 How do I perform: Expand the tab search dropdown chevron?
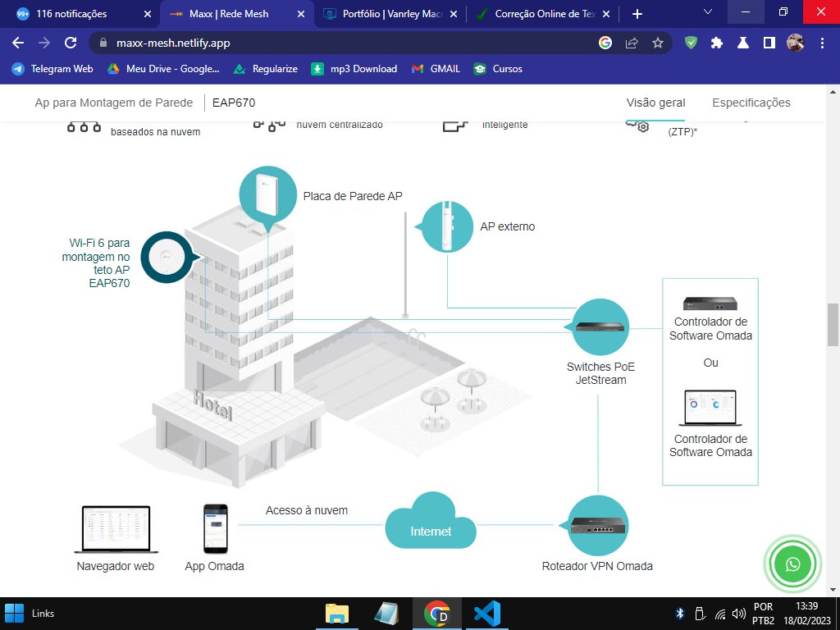(708, 11)
